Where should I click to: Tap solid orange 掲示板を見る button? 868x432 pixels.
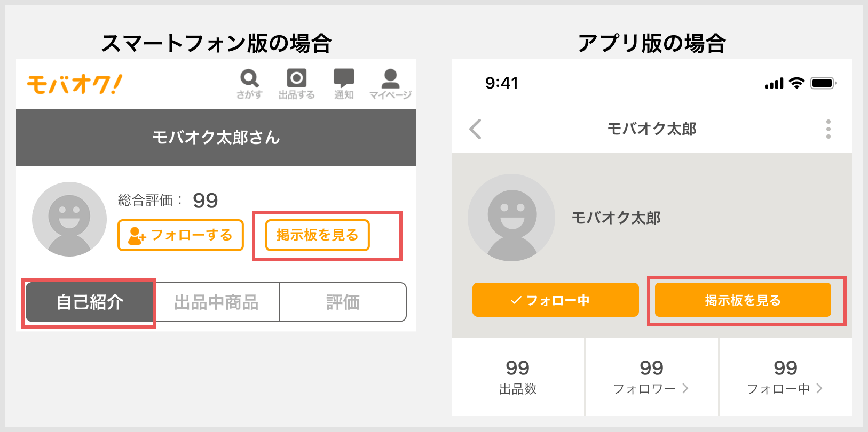[743, 300]
